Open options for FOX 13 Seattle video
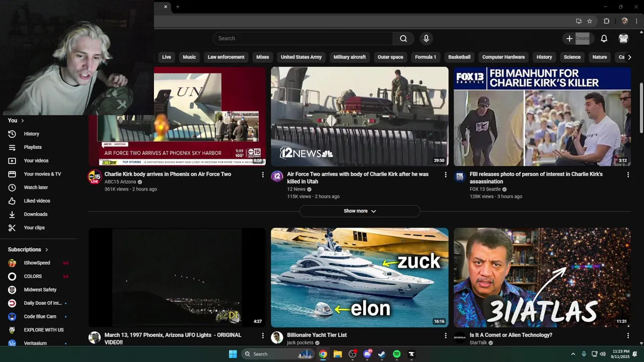The image size is (644, 362). 628,174
